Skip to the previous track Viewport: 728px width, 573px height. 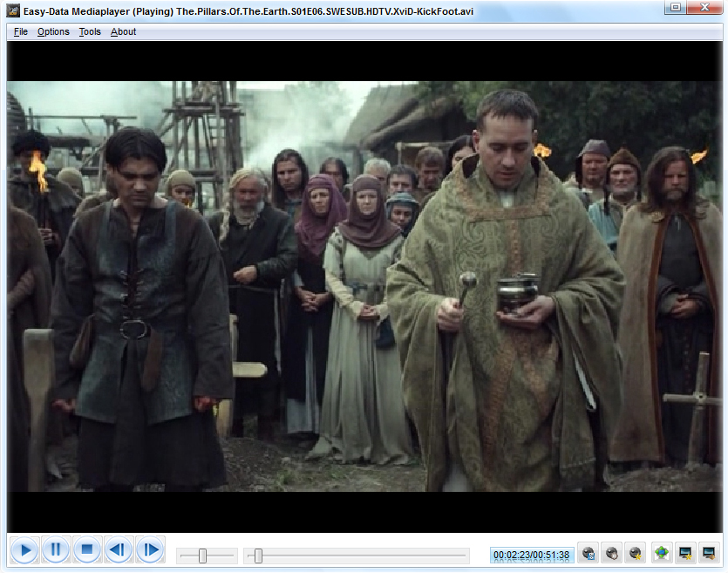(119, 550)
